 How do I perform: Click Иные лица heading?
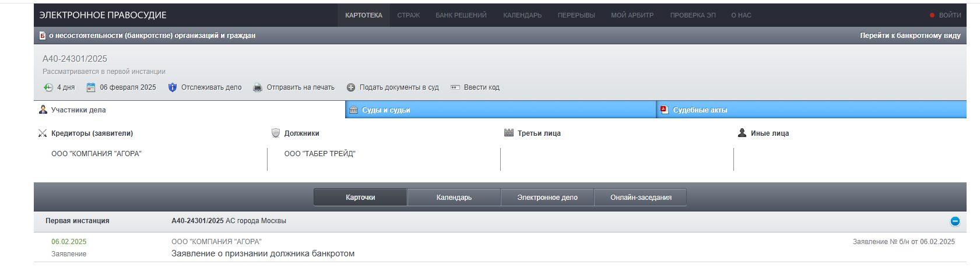pos(770,133)
